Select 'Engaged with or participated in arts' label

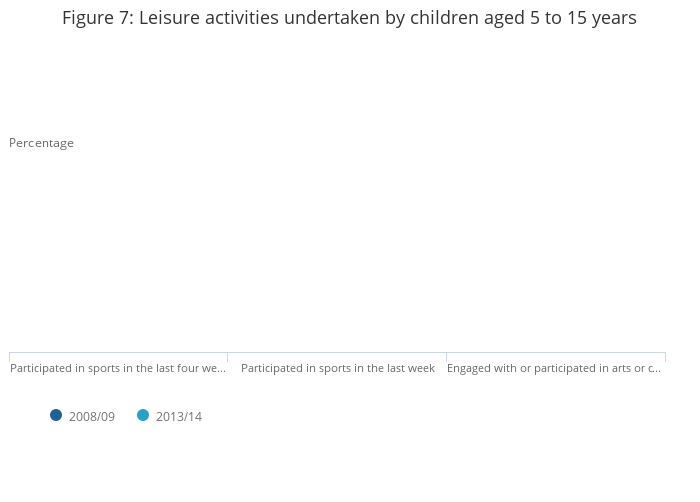[554, 368]
